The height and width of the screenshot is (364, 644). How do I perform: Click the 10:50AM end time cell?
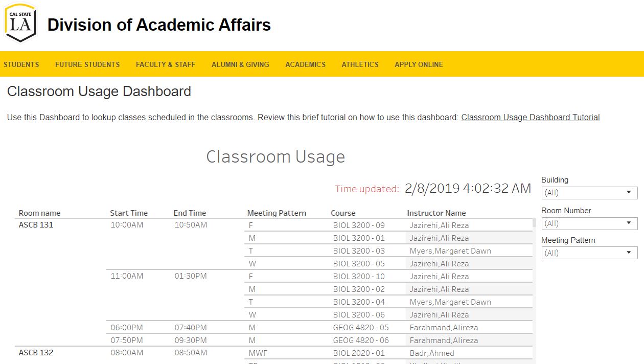191,224
